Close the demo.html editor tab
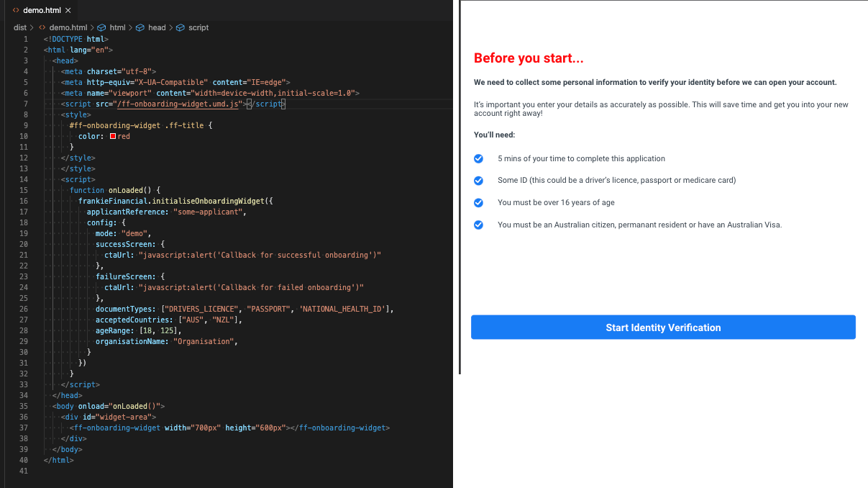The image size is (868, 488). [68, 11]
